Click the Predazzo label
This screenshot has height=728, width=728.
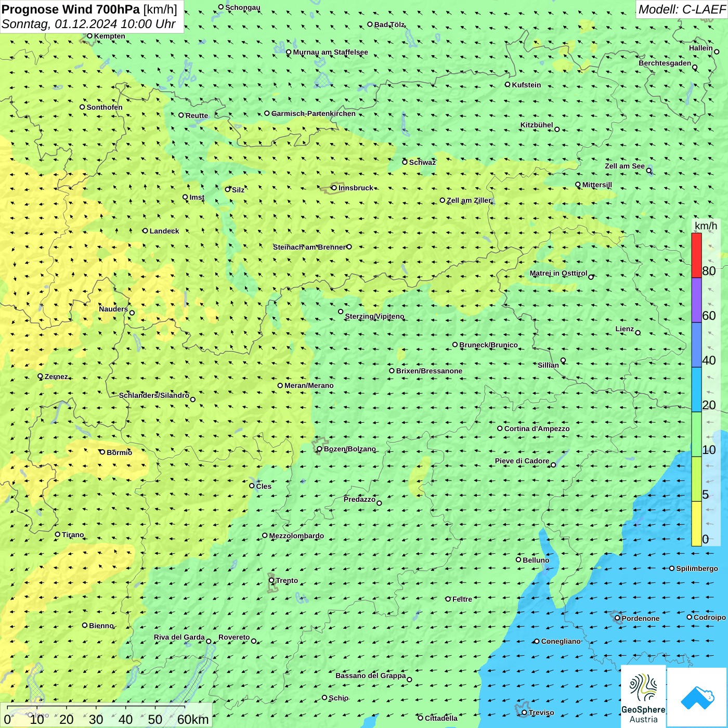tap(359, 499)
